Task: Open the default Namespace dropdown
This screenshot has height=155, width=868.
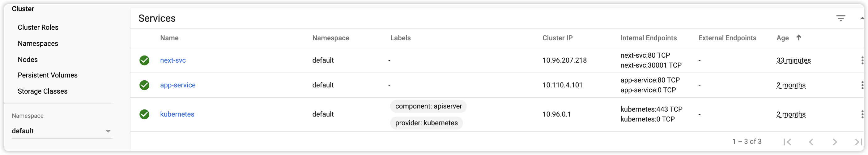Action: [62, 131]
